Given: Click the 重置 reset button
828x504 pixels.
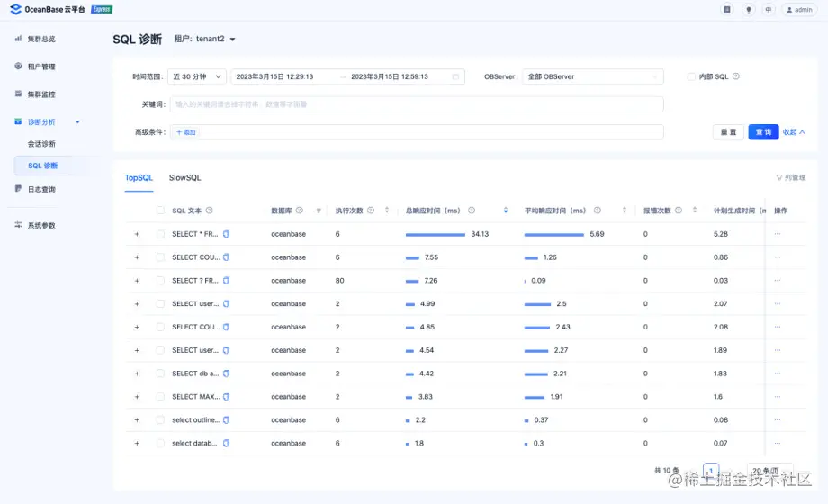Looking at the screenshot, I should (728, 132).
